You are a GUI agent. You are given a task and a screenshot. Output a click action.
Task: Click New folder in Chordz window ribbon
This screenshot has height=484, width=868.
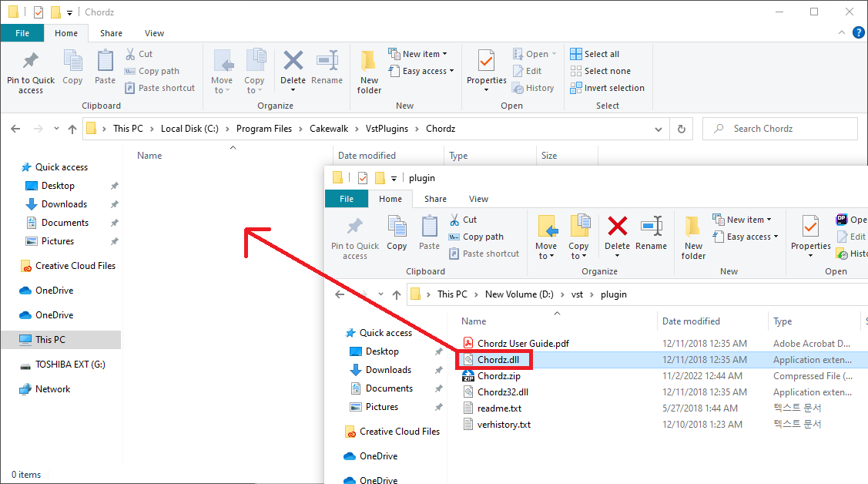coord(369,72)
